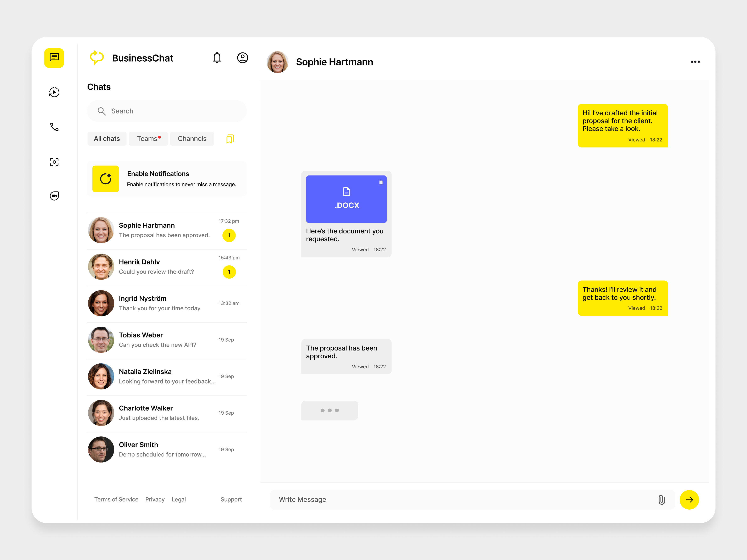The height and width of the screenshot is (560, 747).
Task: Switch to the Channels tab
Action: tap(192, 139)
